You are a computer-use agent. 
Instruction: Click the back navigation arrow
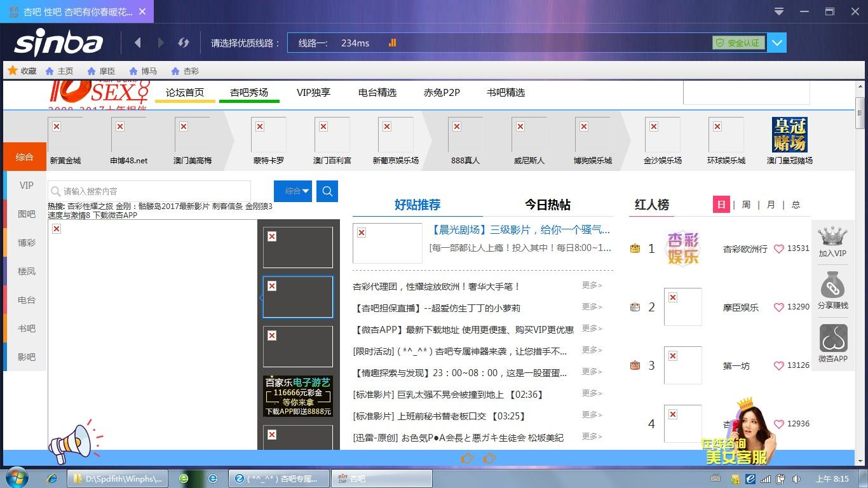pyautogui.click(x=138, y=43)
